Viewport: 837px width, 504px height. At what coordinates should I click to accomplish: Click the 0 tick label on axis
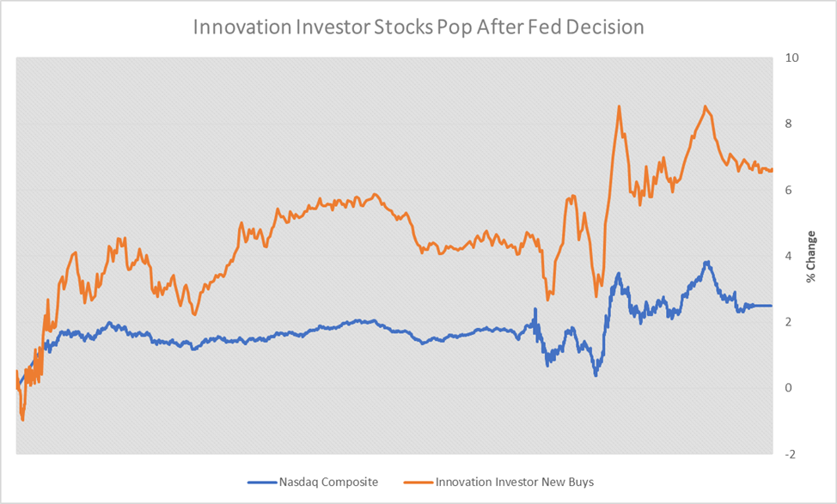(789, 387)
